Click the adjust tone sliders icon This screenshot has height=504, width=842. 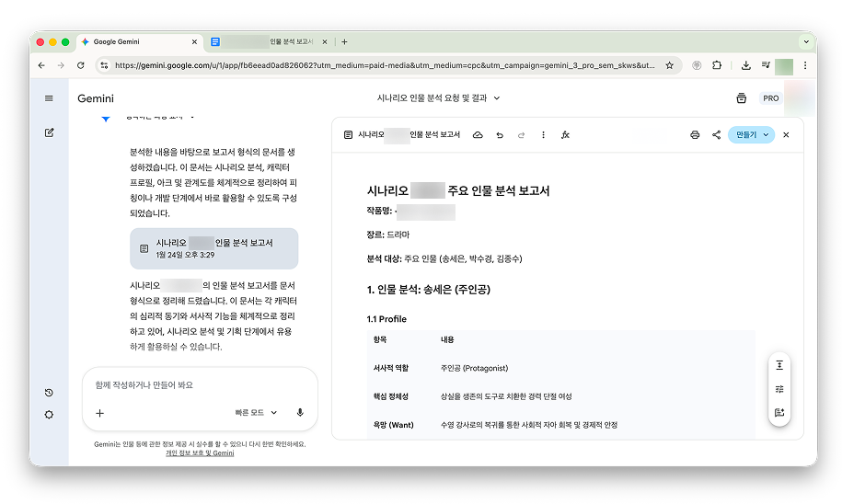click(x=779, y=389)
